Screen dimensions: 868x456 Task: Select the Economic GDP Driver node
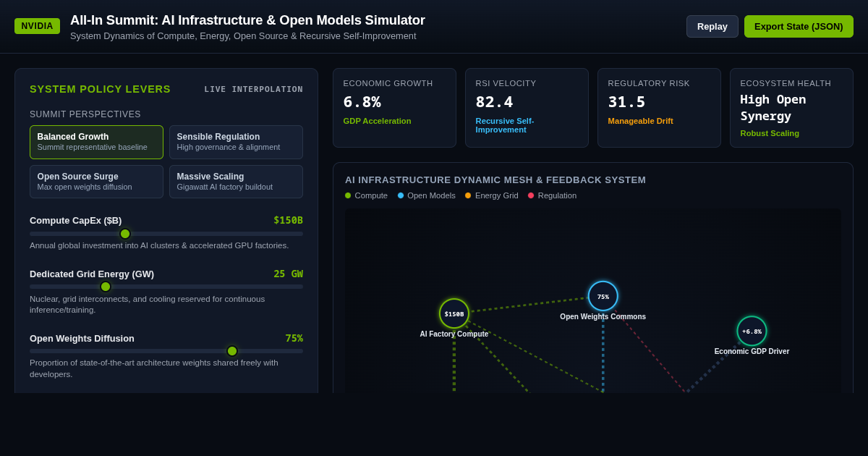752,331
